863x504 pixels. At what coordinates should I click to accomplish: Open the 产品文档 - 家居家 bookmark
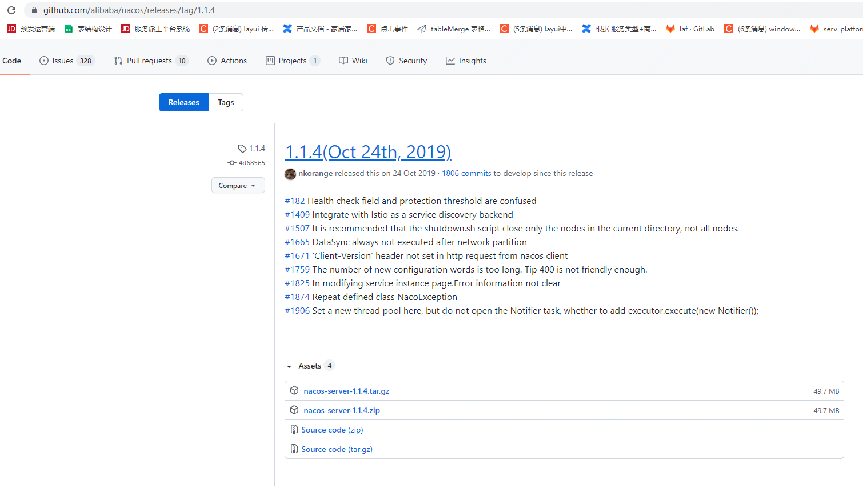[x=320, y=29]
